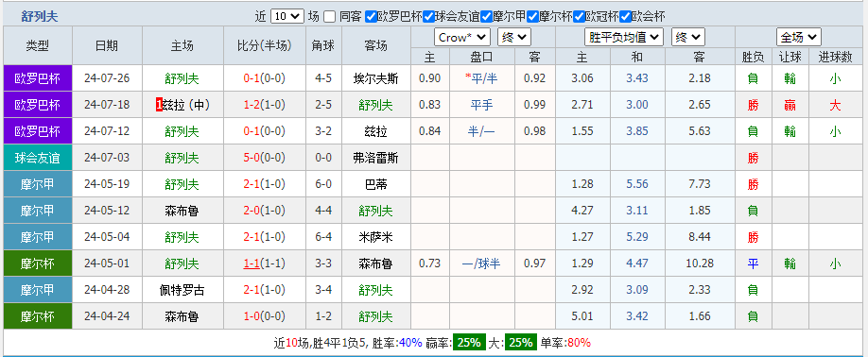This screenshot has height=357, width=868.
Task: Click the 类型 column header
Action: [38, 46]
